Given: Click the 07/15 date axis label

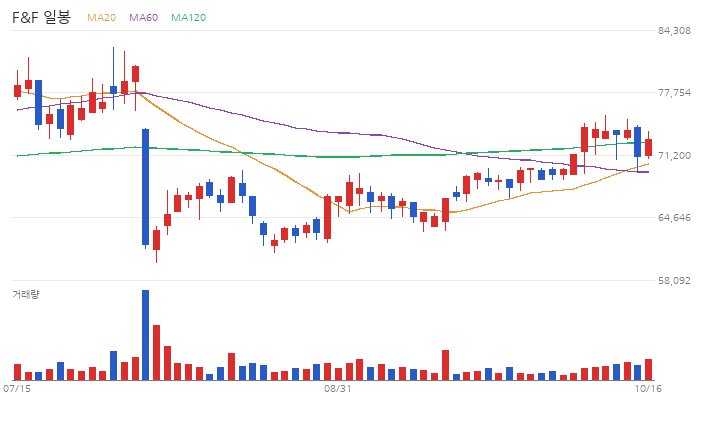Looking at the screenshot, I should (17, 389).
